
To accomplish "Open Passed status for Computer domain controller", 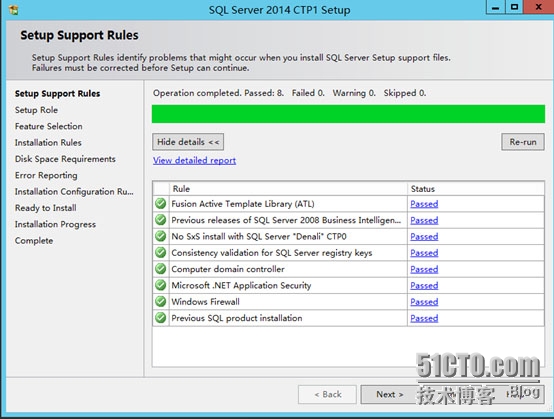I will point(424,269).
